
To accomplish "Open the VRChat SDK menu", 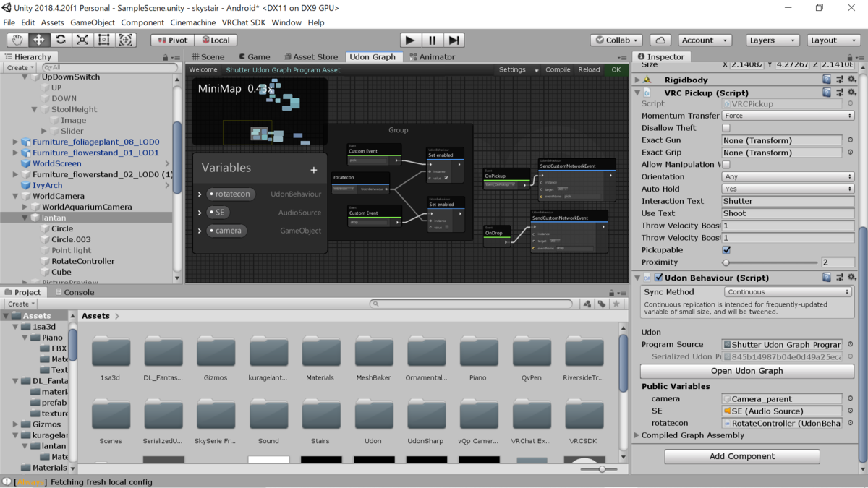I will click(244, 22).
